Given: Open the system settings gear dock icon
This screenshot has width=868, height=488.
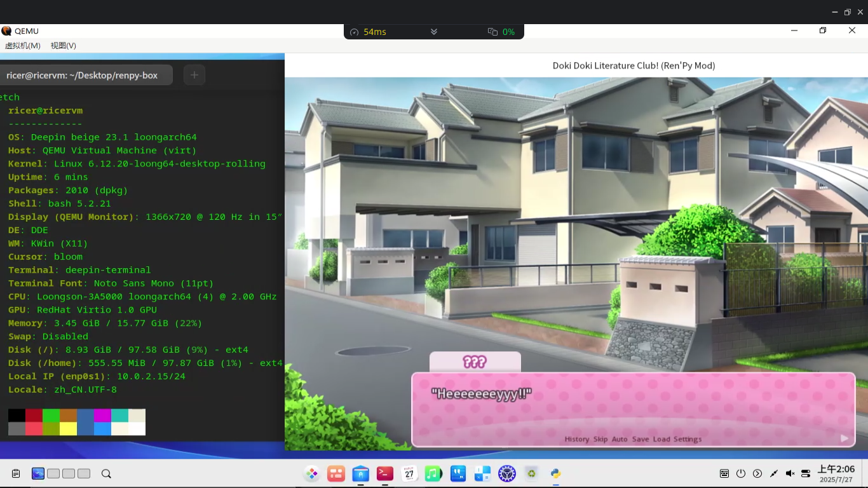Looking at the screenshot, I should (506, 473).
